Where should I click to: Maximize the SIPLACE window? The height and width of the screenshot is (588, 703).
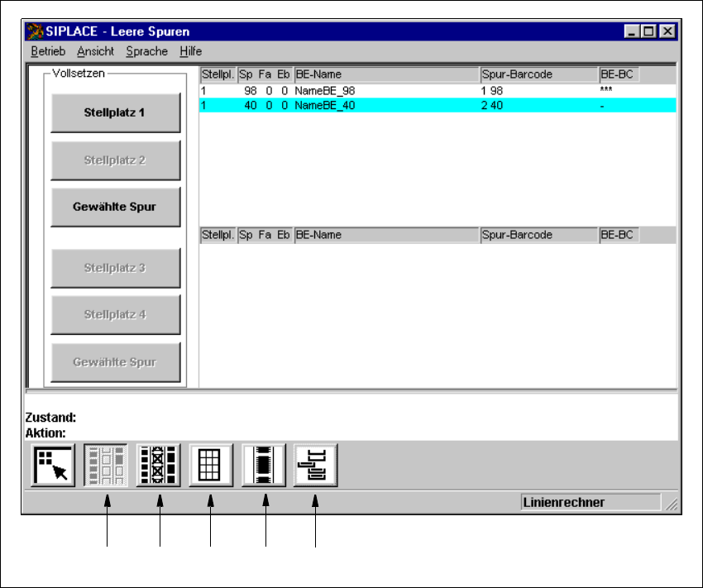point(648,31)
